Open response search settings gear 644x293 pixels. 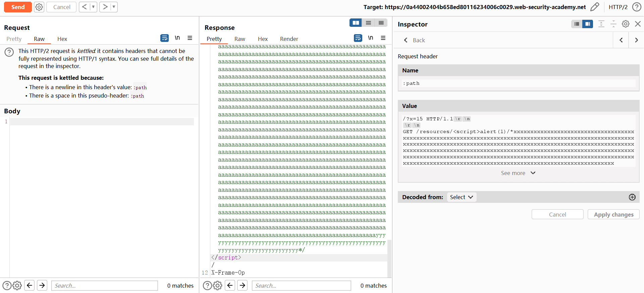218,285
